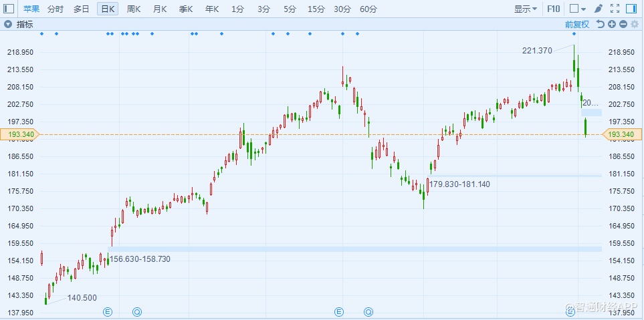Switch to the 分时 intraday tab
This screenshot has height=320, width=644.
(x=56, y=9)
